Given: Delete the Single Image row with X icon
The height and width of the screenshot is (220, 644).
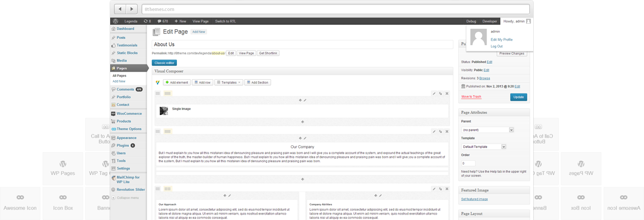Looking at the screenshot, I should 447,94.
